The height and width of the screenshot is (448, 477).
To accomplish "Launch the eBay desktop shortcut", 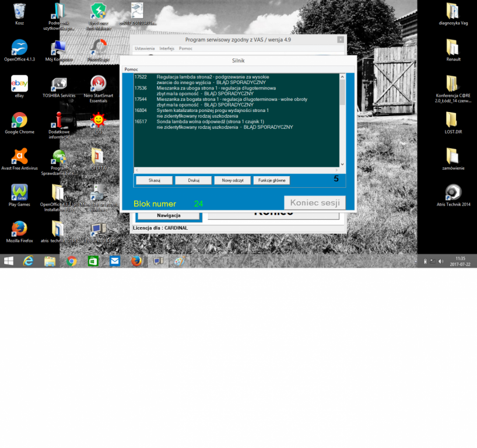I will (19, 86).
